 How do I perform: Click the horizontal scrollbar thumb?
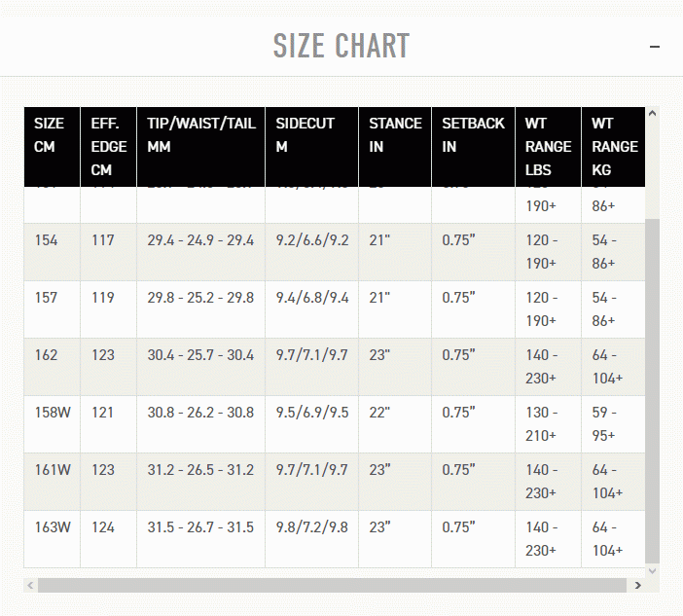(x=332, y=585)
